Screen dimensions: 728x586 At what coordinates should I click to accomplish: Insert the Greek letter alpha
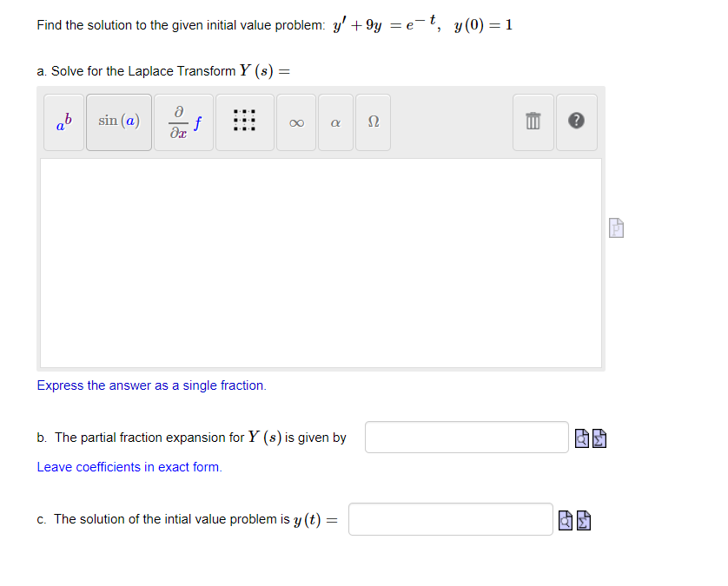click(334, 122)
